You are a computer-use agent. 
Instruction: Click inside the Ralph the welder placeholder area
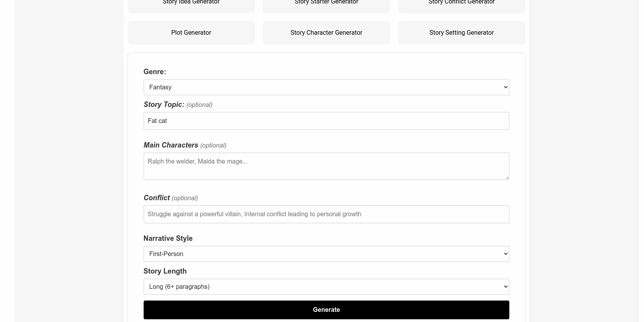tap(197, 161)
